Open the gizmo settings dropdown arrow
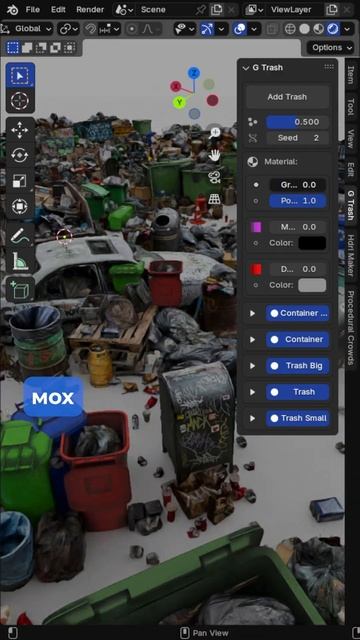Screen dimensions: 360x640 222,29
